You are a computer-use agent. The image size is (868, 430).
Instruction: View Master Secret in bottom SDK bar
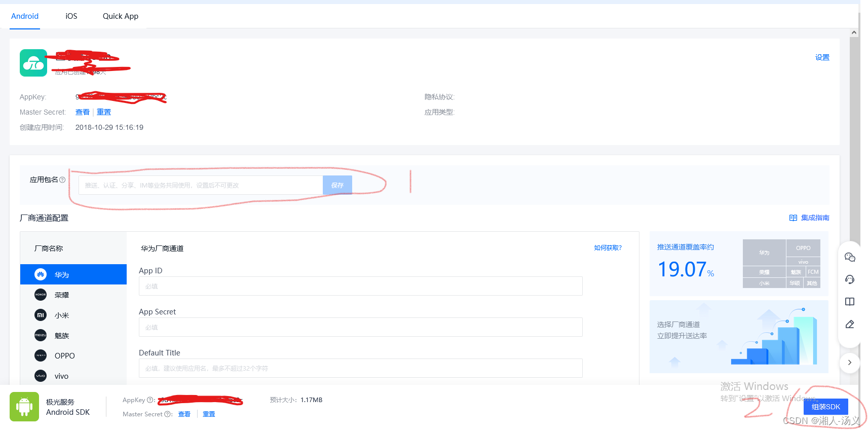[x=184, y=414]
